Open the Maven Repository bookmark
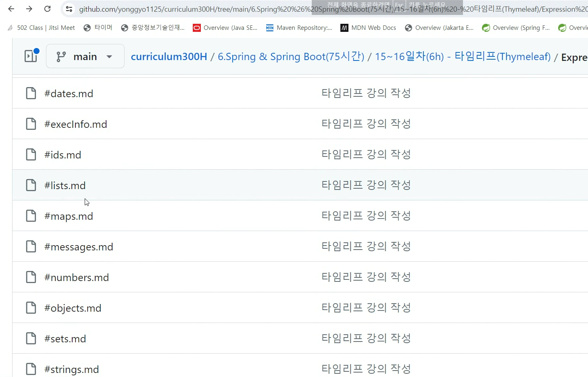The image size is (588, 377). pos(299,28)
